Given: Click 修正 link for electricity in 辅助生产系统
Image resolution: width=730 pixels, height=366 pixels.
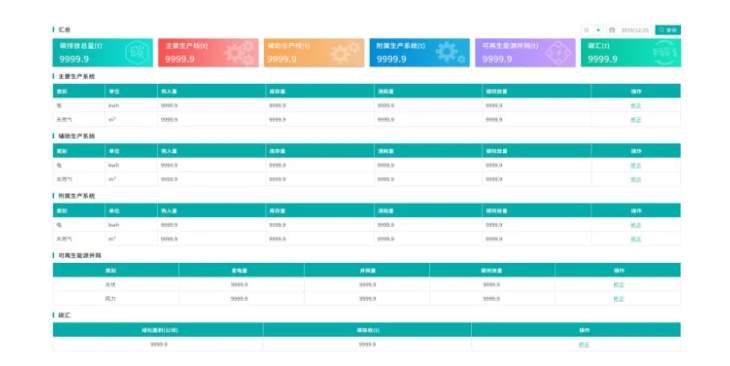Looking at the screenshot, I should pyautogui.click(x=635, y=165).
